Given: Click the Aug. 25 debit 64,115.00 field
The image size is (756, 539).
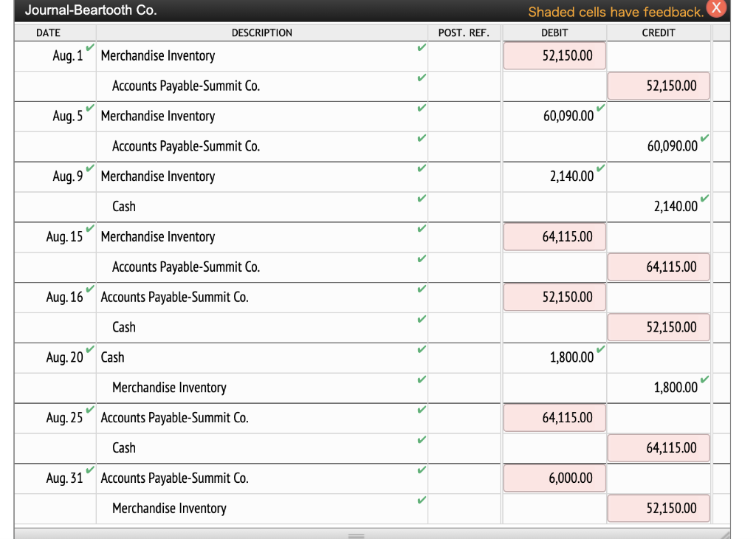Looking at the screenshot, I should [554, 417].
